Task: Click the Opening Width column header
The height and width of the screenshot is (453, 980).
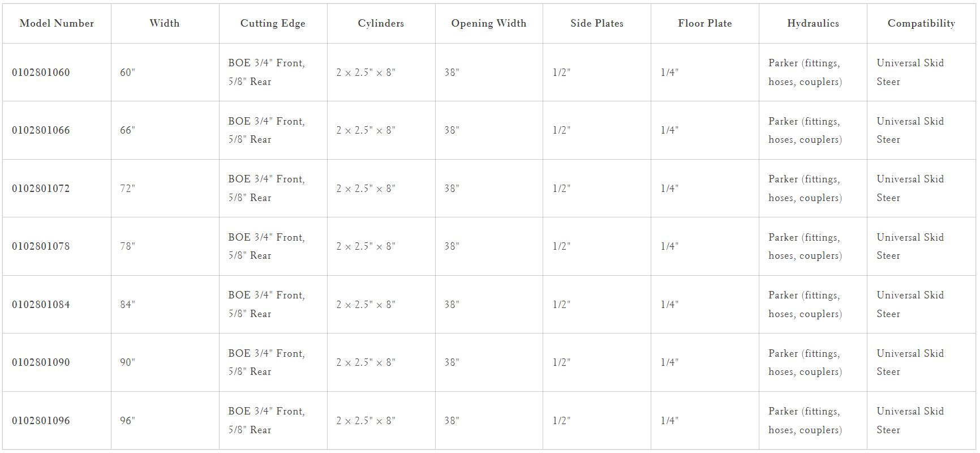Action: click(x=489, y=23)
